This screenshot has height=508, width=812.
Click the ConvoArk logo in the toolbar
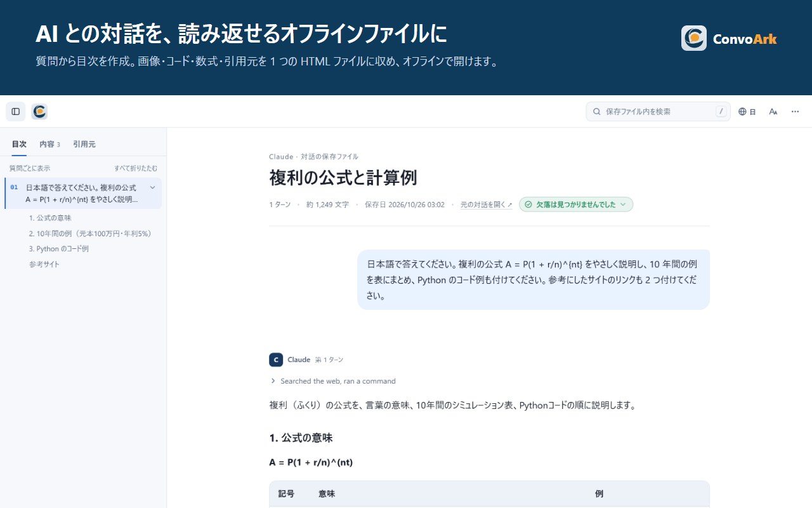click(39, 112)
